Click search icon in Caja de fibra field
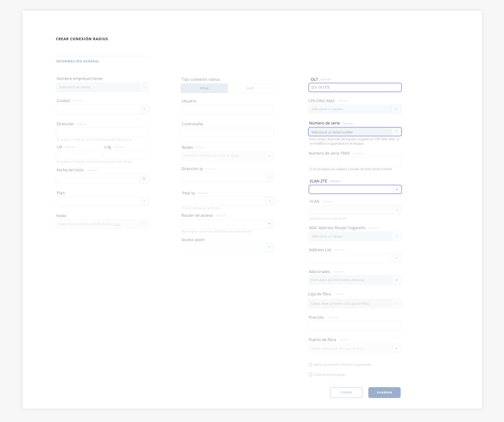 point(397,304)
